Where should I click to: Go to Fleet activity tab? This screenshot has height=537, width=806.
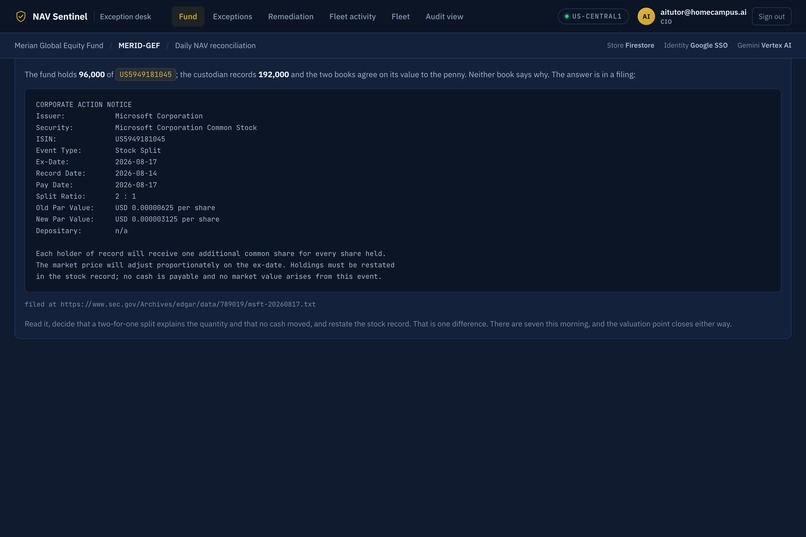tap(352, 16)
